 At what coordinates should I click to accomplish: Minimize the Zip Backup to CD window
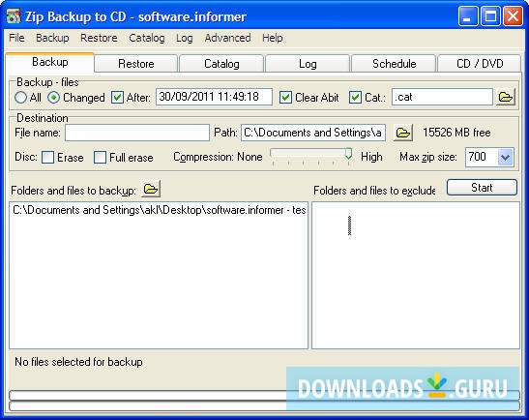[468, 15]
